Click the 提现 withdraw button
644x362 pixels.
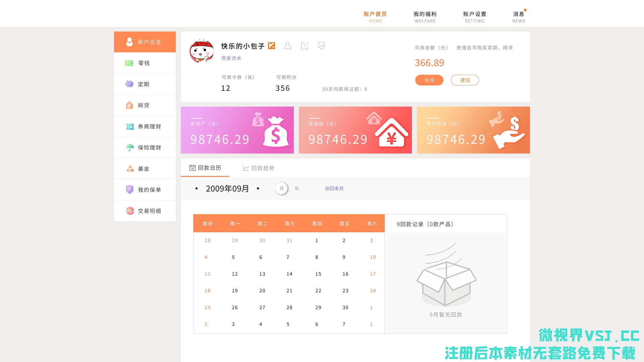[465, 80]
